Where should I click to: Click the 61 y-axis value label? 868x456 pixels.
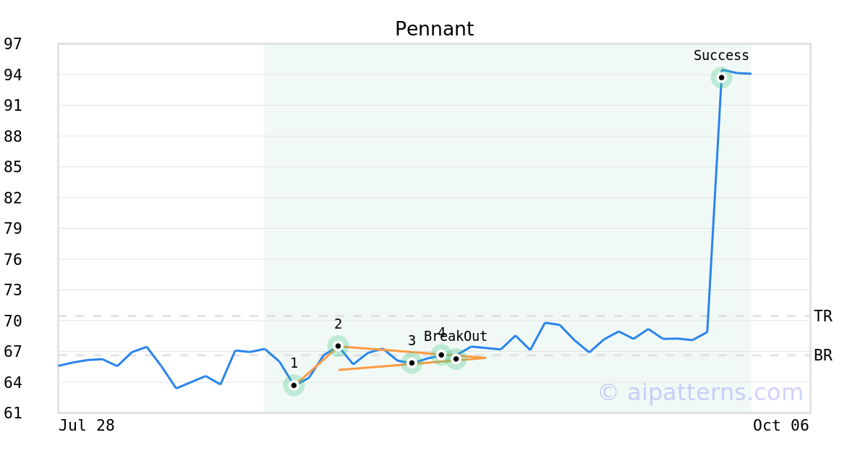click(x=13, y=413)
